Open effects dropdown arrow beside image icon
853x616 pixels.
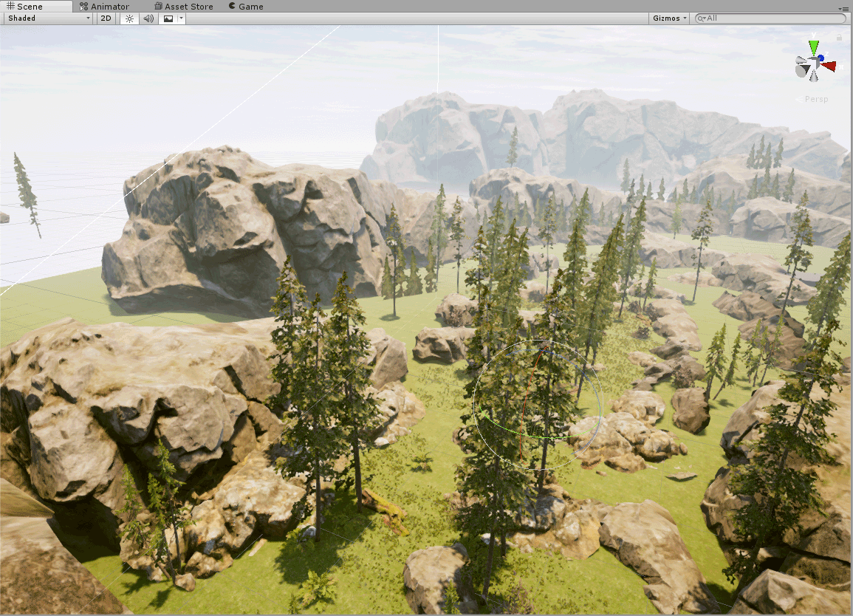tap(181, 18)
